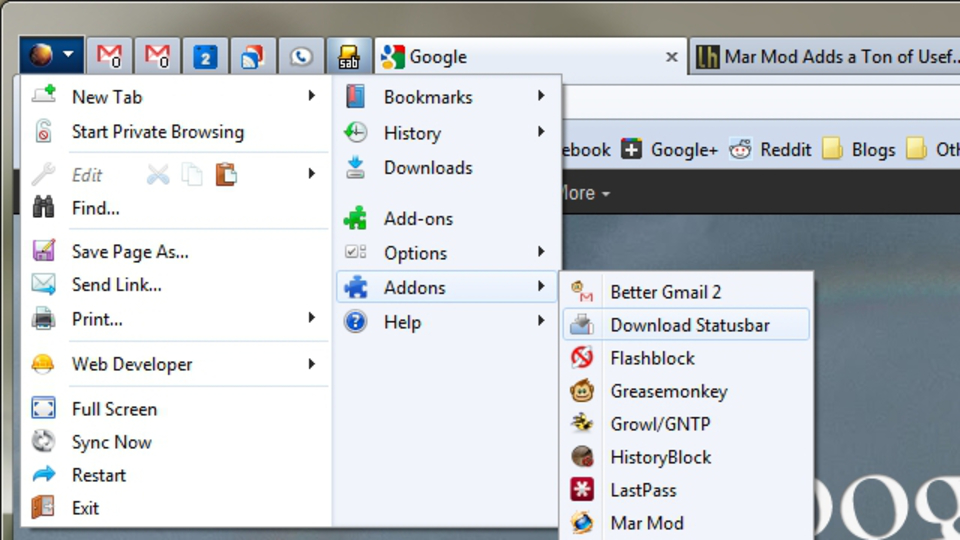
Task: Open the History menu item
Action: click(446, 133)
